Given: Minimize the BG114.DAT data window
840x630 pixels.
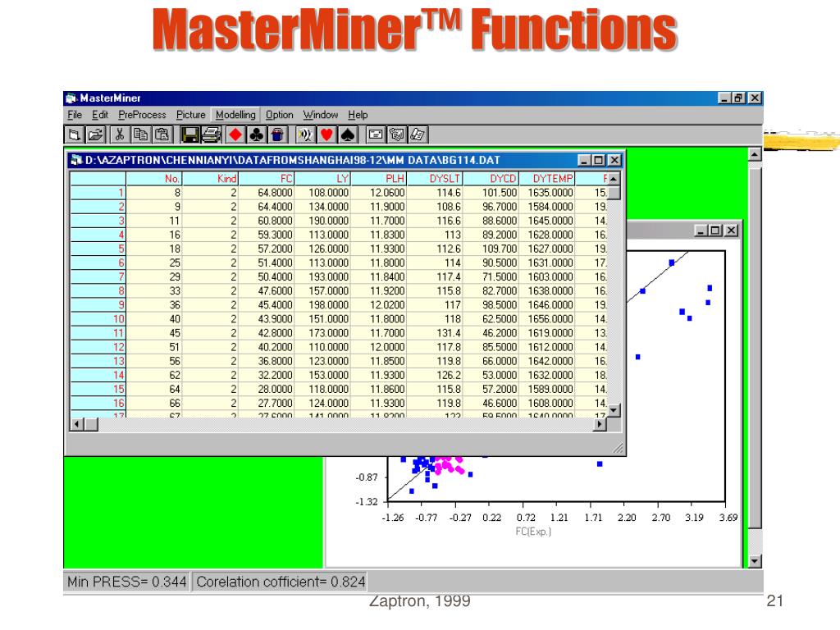Looking at the screenshot, I should (585, 160).
